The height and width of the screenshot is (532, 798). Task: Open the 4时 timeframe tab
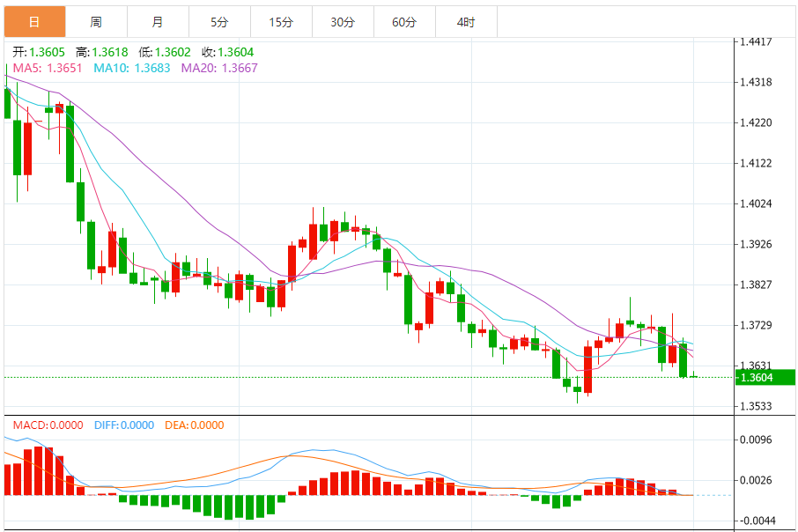[x=466, y=22]
